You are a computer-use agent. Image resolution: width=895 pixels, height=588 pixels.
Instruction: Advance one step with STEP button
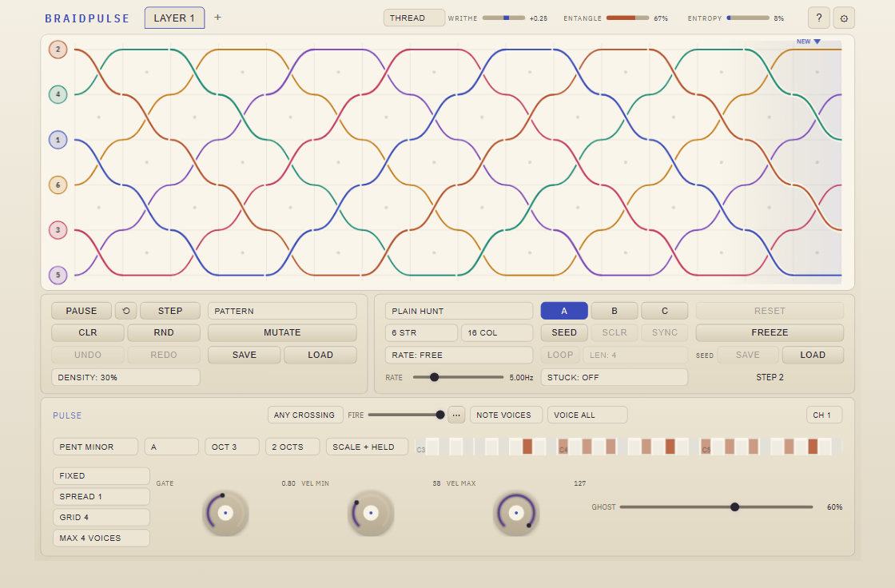170,311
